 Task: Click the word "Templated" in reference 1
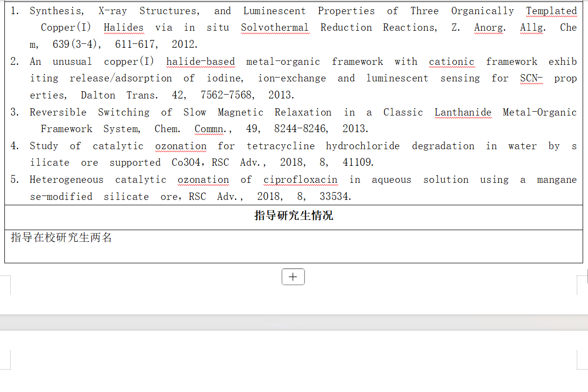551,11
